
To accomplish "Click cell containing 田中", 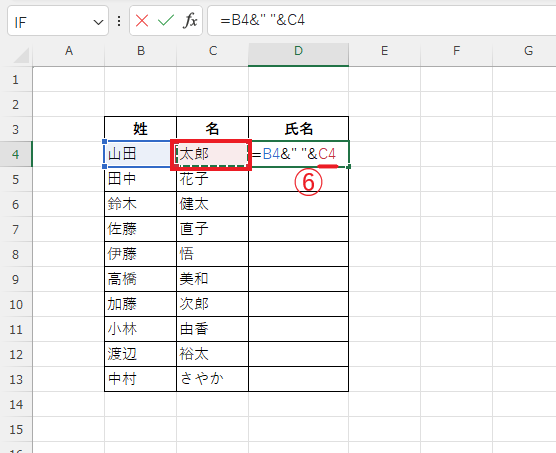I will pos(141,179).
